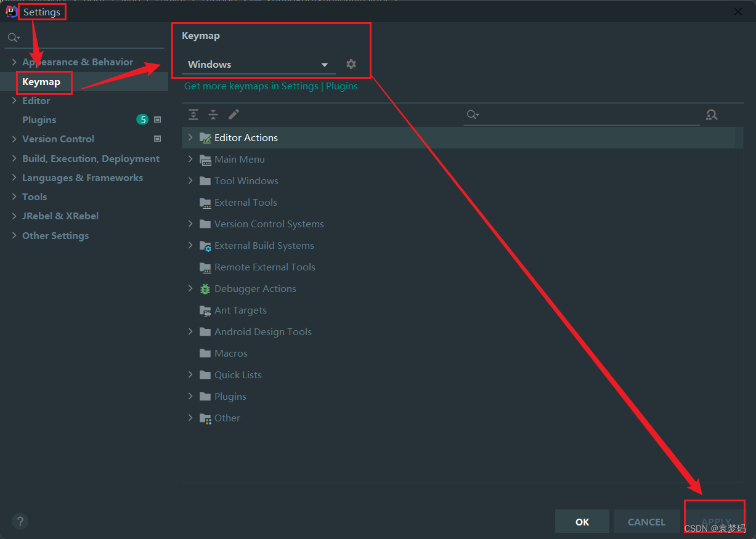This screenshot has height=539, width=756.
Task: Click the pencil Edit Shortcut icon
Action: [x=234, y=115]
